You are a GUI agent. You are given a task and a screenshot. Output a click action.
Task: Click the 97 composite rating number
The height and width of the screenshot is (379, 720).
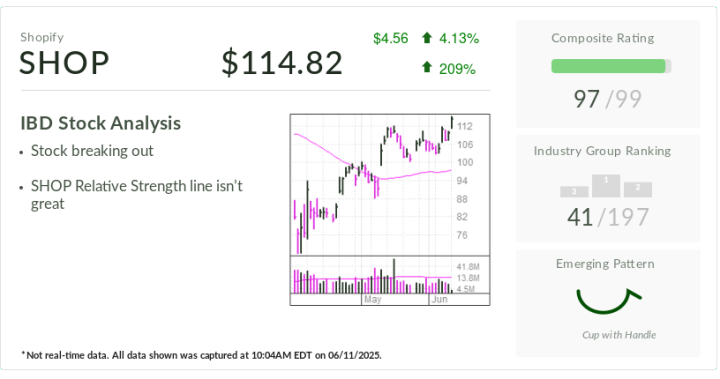pyautogui.click(x=586, y=99)
